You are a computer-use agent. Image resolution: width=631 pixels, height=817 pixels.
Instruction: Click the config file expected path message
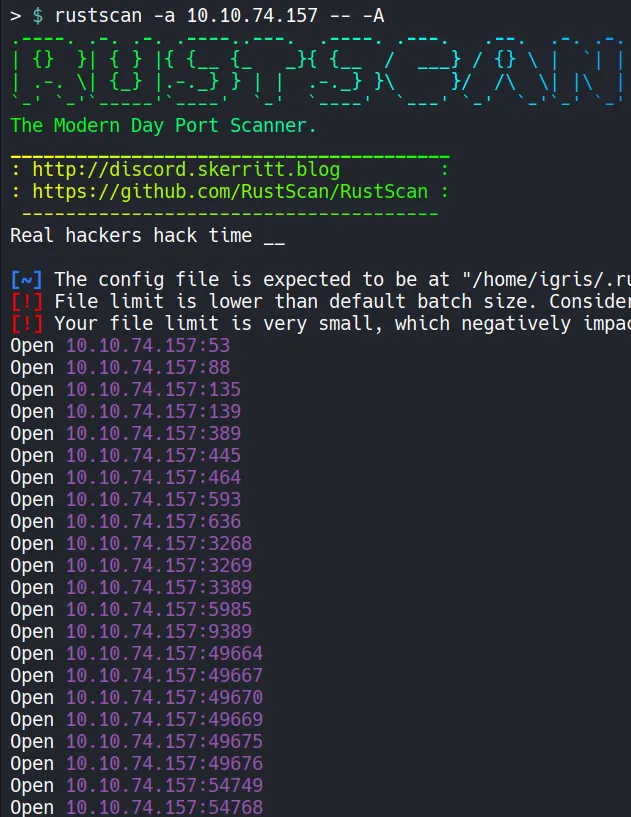[342, 279]
